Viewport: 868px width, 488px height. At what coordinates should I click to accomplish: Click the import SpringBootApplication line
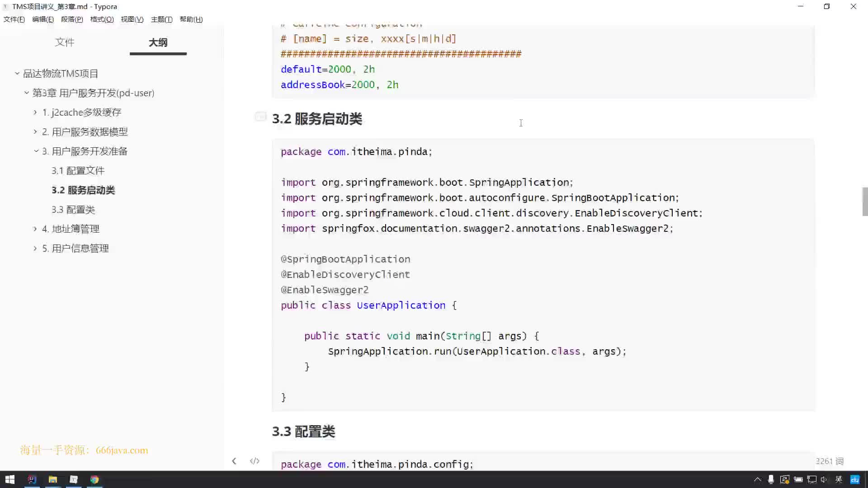(480, 197)
